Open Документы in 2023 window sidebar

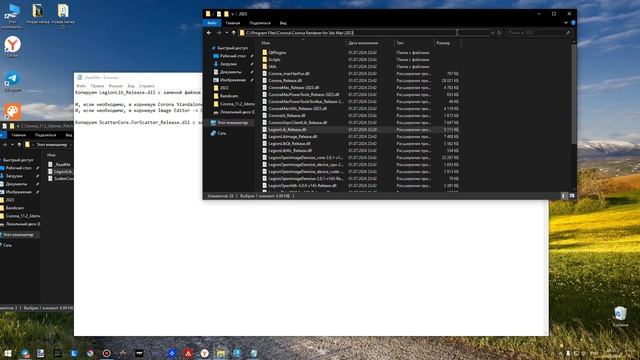pos(230,72)
